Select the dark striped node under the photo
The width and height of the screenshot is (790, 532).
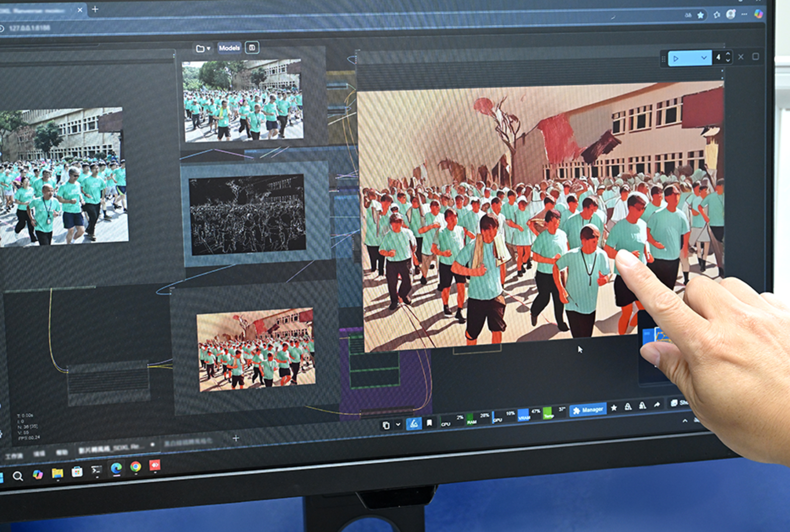pyautogui.click(x=108, y=382)
